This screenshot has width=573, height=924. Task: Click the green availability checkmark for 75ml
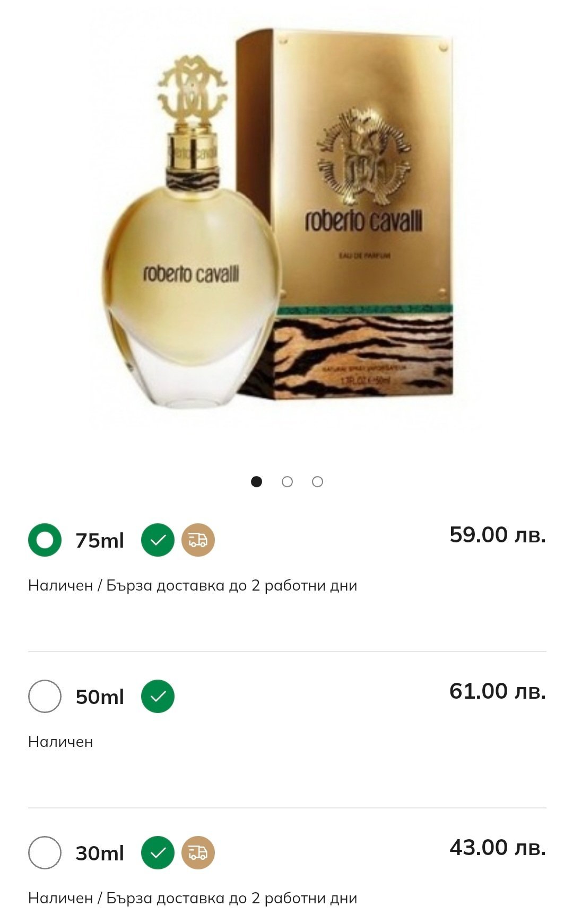coord(158,540)
